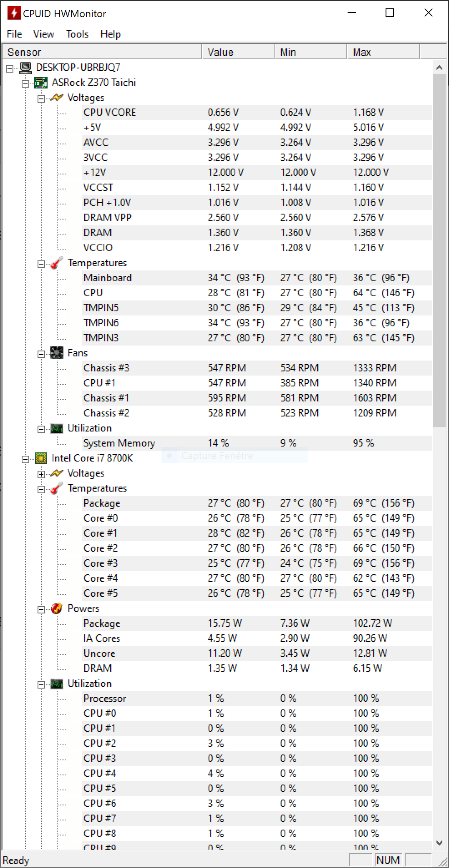Expand the Intel Core i7 Voltages node

point(41,474)
